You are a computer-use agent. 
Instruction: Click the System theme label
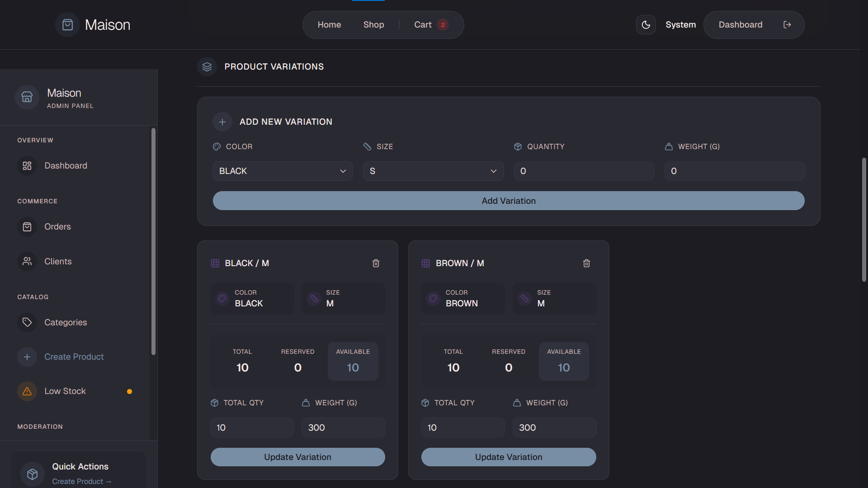click(x=680, y=25)
